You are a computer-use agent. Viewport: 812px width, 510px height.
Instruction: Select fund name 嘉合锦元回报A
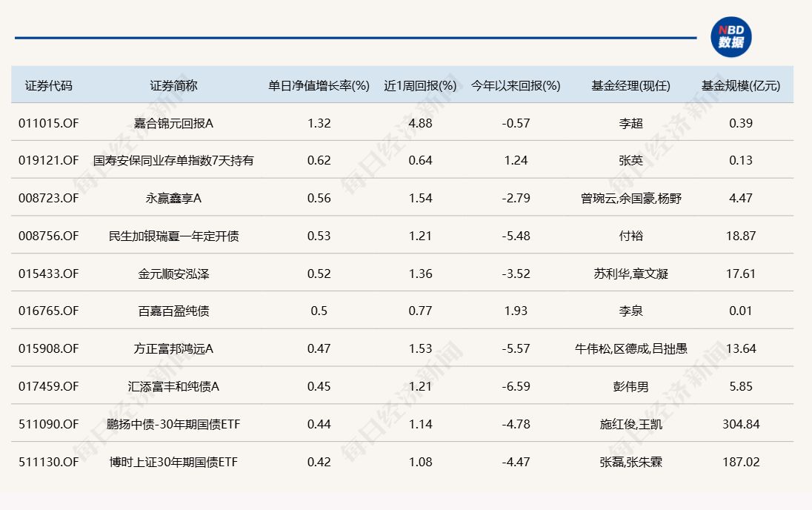pos(173,123)
